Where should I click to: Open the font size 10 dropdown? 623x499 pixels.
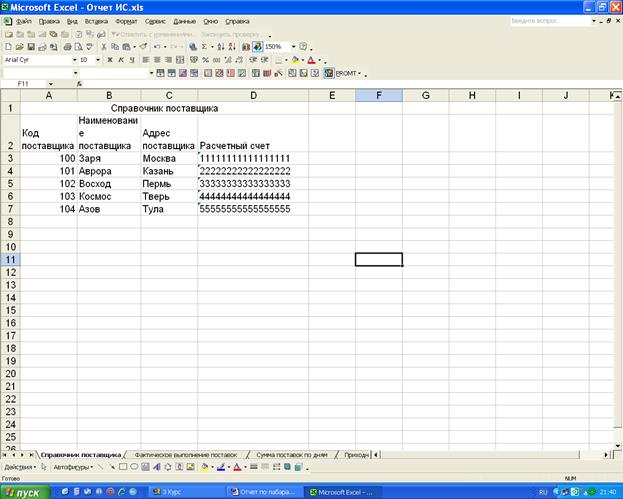coord(98,60)
